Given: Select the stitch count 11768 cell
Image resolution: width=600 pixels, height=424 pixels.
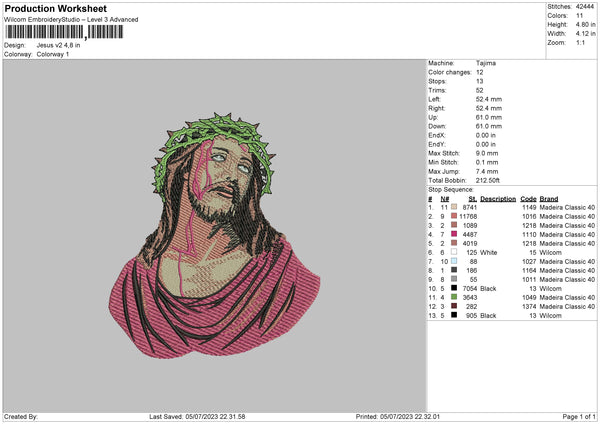Looking at the screenshot, I should pyautogui.click(x=468, y=216).
